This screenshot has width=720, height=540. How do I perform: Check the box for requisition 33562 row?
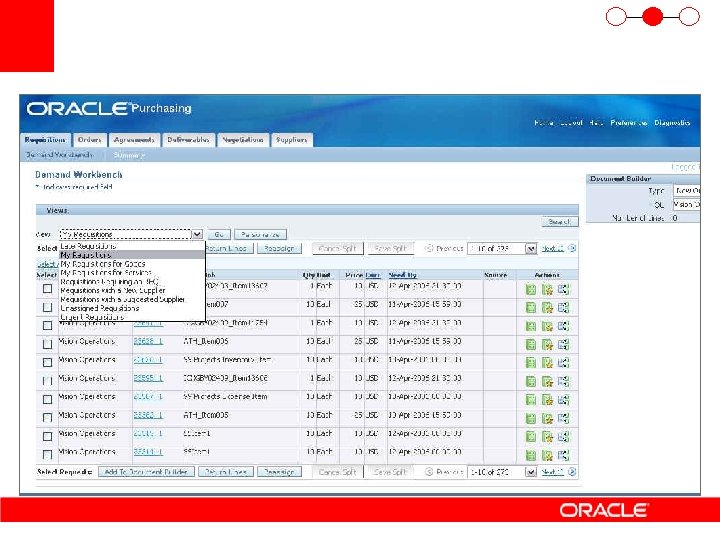[47, 418]
